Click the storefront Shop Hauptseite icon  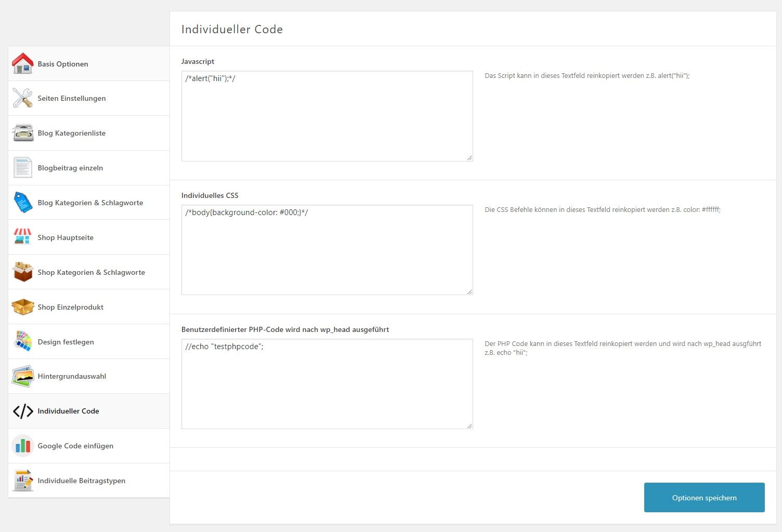23,237
